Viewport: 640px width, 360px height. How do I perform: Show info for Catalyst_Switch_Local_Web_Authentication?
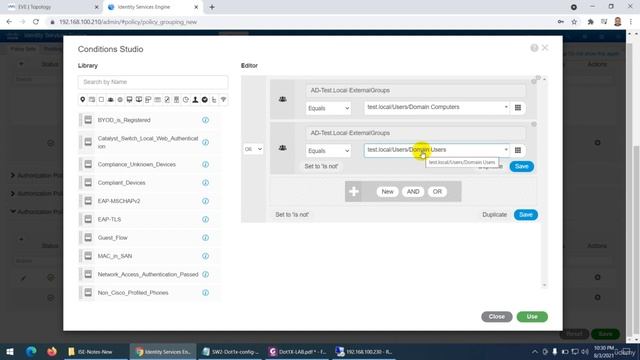205,142
